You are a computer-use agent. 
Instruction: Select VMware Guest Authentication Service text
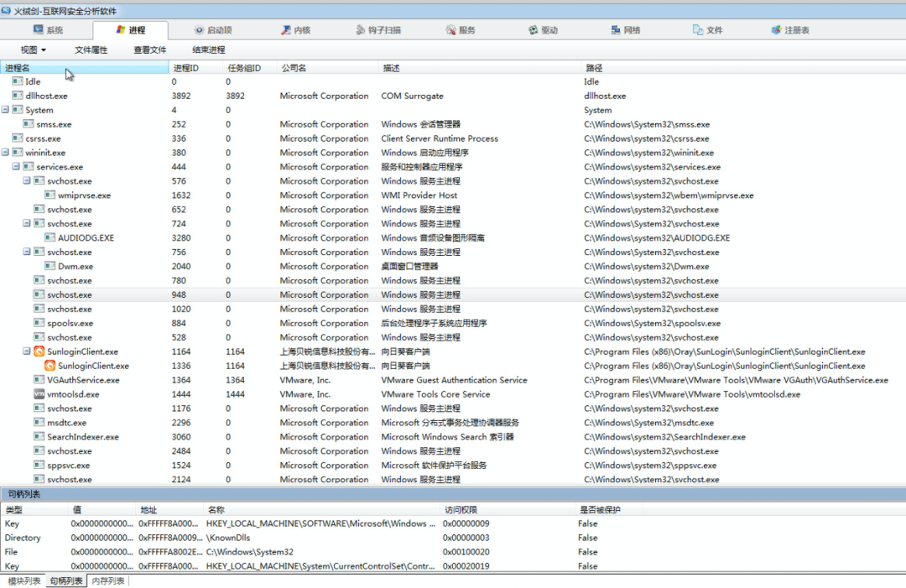[x=454, y=380]
